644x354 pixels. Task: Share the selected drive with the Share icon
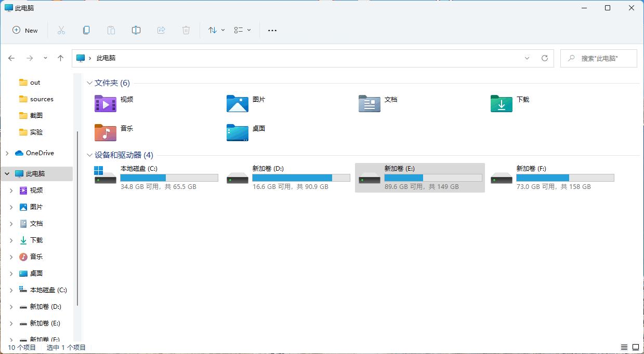[x=161, y=30]
